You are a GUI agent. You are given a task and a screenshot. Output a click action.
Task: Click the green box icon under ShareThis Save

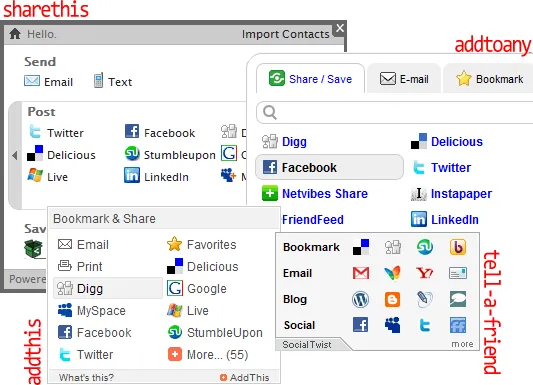click(33, 248)
